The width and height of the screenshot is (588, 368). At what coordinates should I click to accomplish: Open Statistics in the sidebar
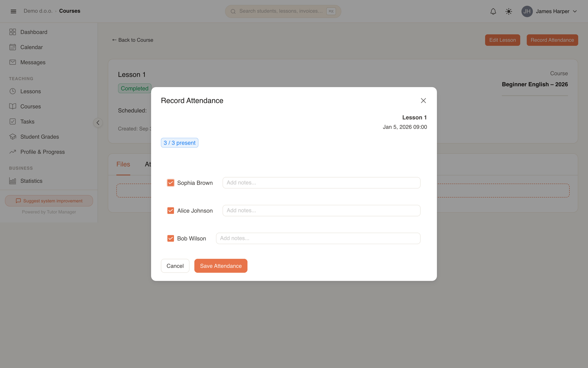[31, 181]
